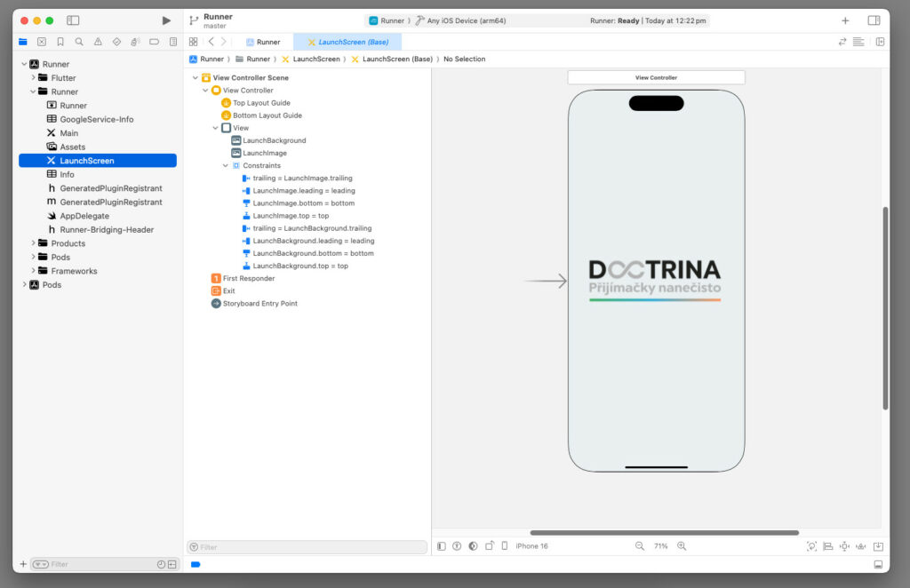Image resolution: width=910 pixels, height=588 pixels.
Task: Open the Align constraints button
Action: [x=828, y=546]
